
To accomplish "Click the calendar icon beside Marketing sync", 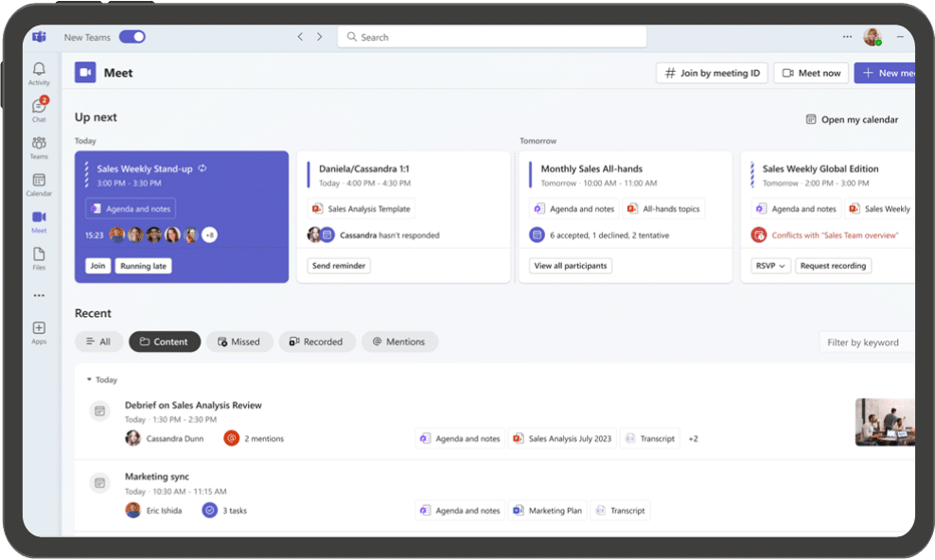I will (99, 483).
